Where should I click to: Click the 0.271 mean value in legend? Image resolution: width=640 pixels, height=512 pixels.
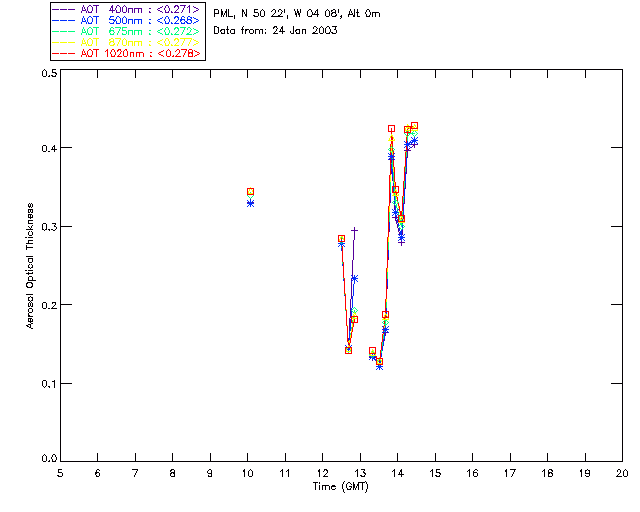point(178,9)
